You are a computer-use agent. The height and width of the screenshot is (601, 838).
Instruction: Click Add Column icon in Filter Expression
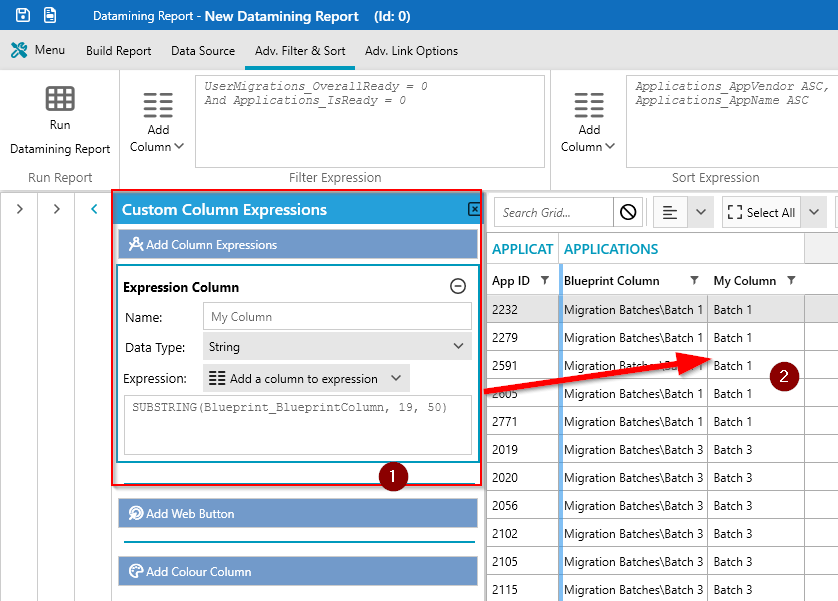coord(158,105)
